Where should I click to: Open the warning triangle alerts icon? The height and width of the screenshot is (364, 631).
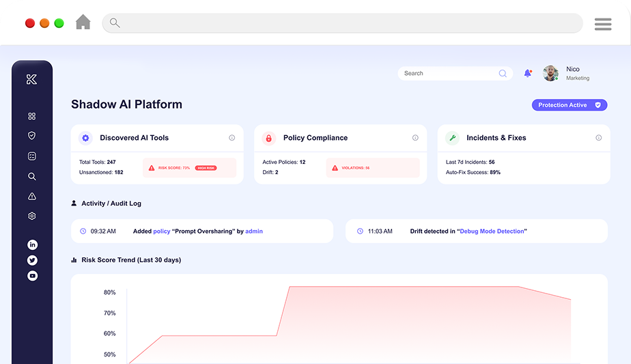(x=32, y=196)
